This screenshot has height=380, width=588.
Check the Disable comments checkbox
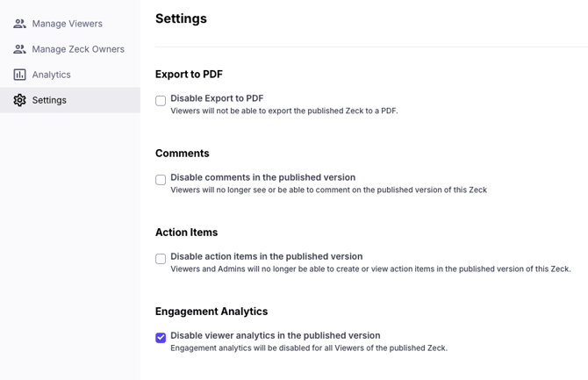(161, 180)
